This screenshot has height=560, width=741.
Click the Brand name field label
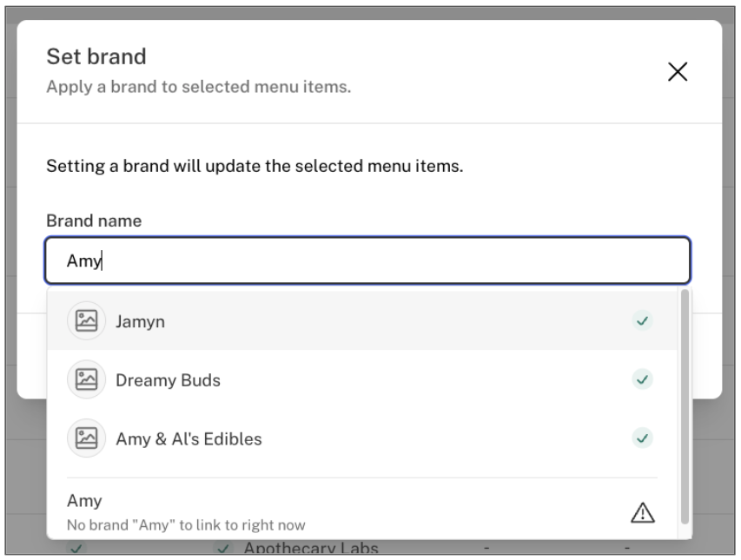tap(94, 221)
